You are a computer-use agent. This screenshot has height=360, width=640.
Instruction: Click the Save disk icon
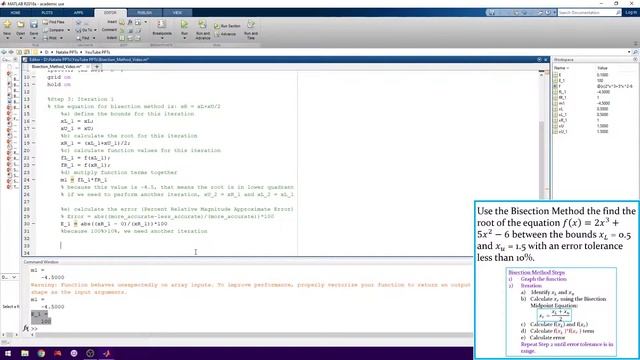pos(34,24)
